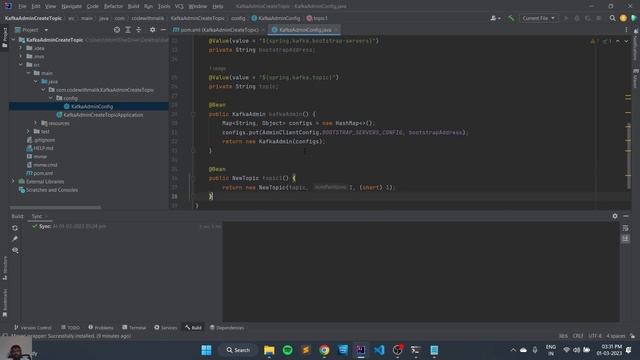Open the Project view dropdown
This screenshot has width=640, height=360.
31,30
